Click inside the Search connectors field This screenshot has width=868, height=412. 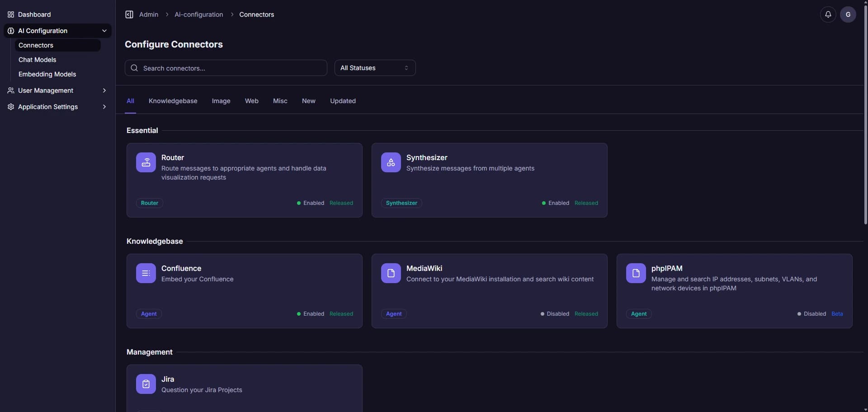coord(226,68)
